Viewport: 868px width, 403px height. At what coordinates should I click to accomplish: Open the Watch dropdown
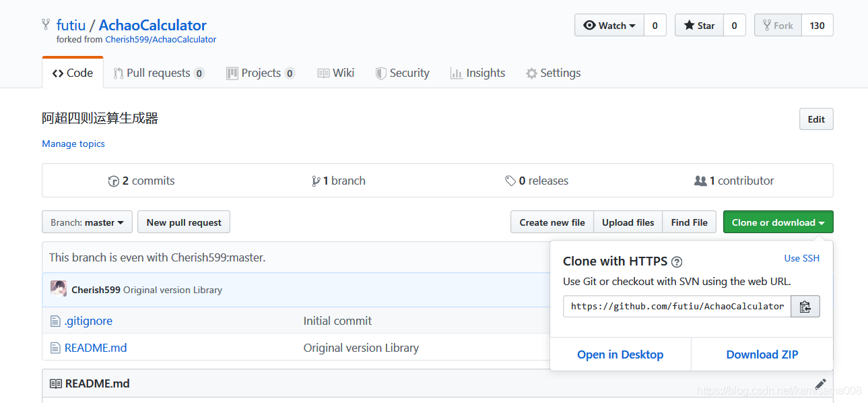[609, 26]
